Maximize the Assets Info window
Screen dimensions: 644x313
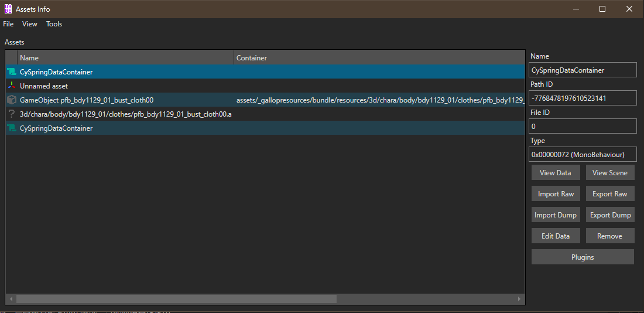pos(602,9)
